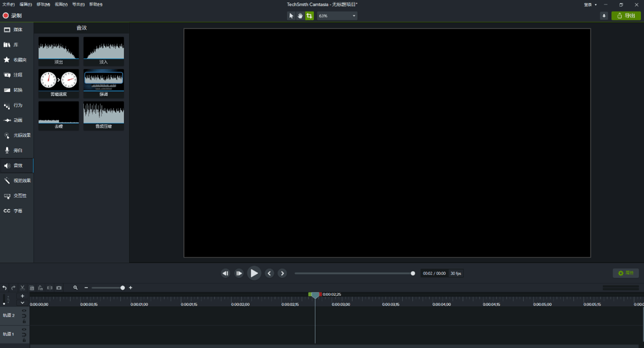Open the 导出(E) menu
Screen dimensions: 644x348
tap(78, 5)
